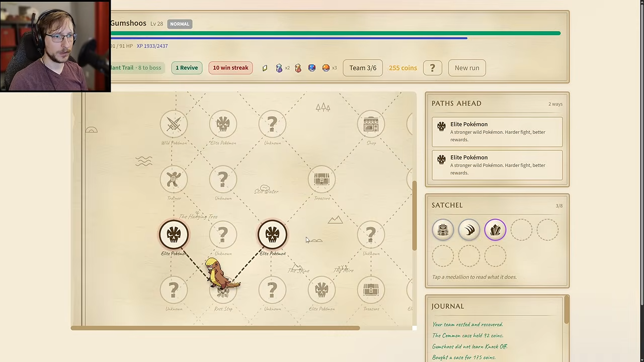Click the orange ball item marked x3
Screen dimensions: 644x362
326,68
